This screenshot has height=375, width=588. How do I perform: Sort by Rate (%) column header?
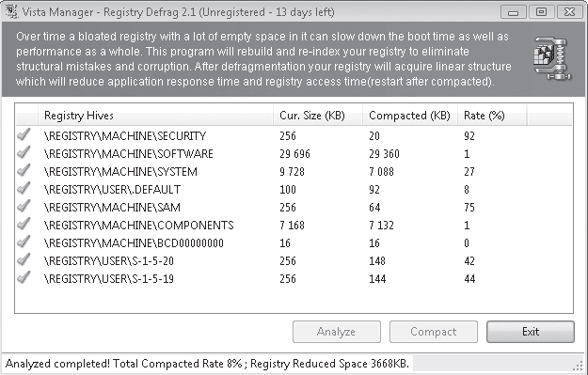click(492, 116)
